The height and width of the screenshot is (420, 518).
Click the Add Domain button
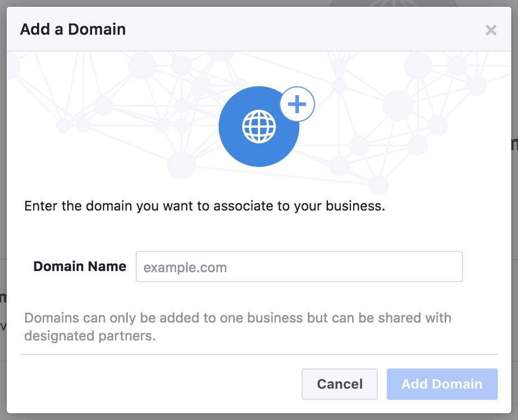click(x=442, y=384)
